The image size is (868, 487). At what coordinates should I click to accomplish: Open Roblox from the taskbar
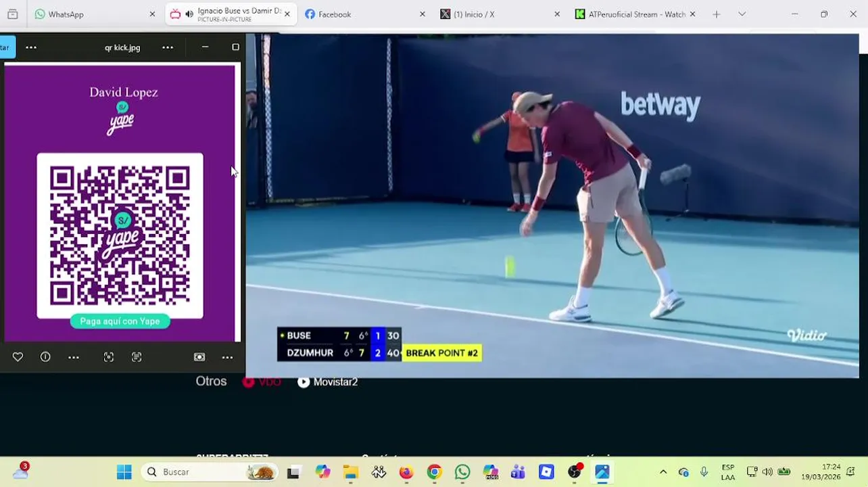(x=546, y=472)
